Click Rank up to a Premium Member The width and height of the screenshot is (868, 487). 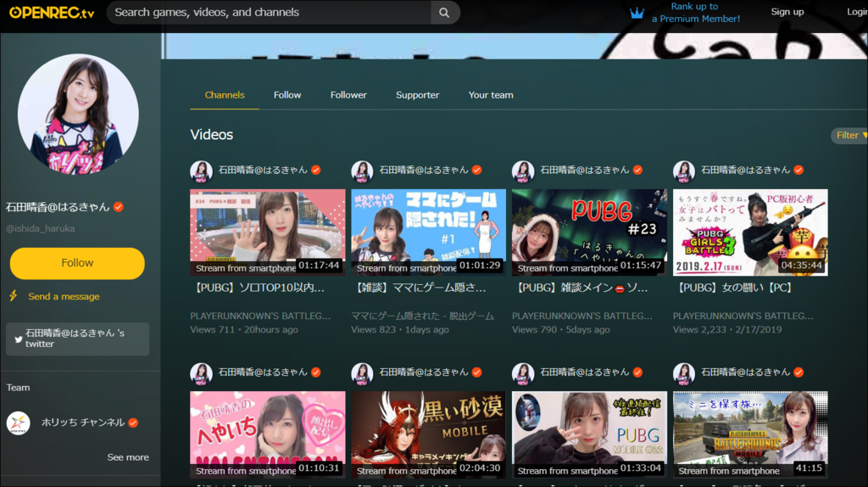[695, 12]
